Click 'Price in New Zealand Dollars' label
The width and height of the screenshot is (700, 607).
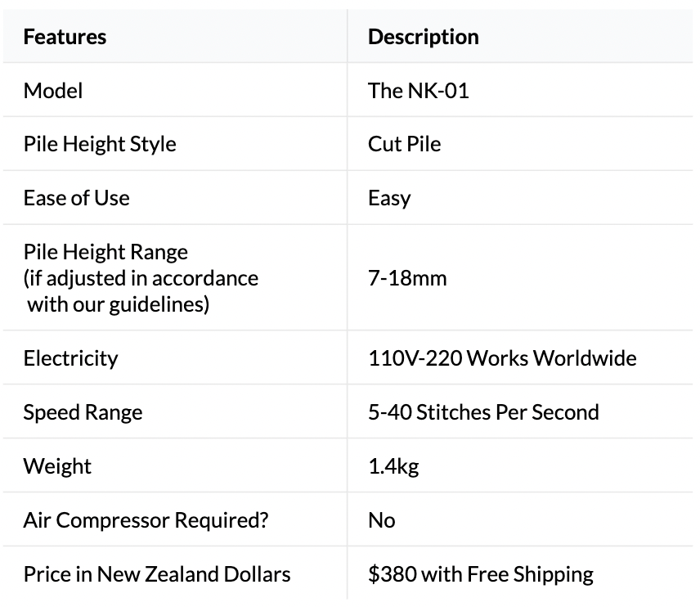click(157, 574)
